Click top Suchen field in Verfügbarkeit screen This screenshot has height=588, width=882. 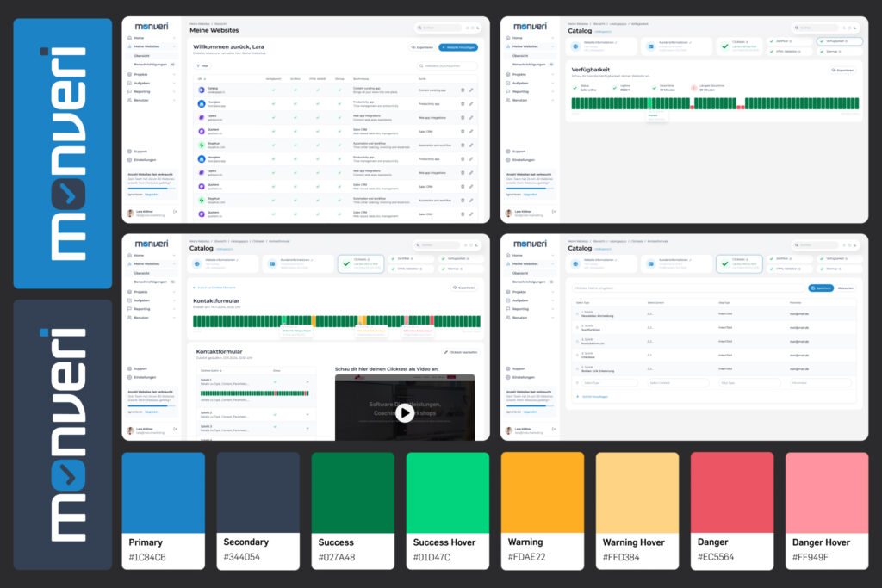(x=816, y=27)
